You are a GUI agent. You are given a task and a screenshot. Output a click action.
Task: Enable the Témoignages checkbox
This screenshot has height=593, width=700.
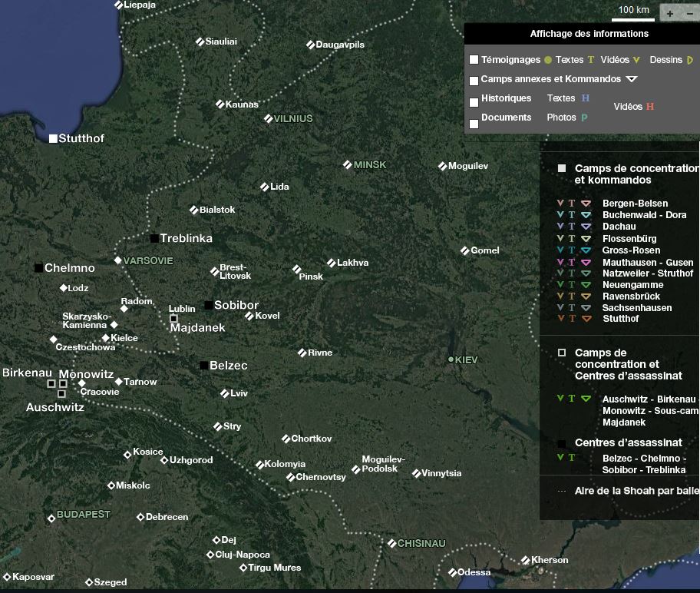tap(474, 60)
